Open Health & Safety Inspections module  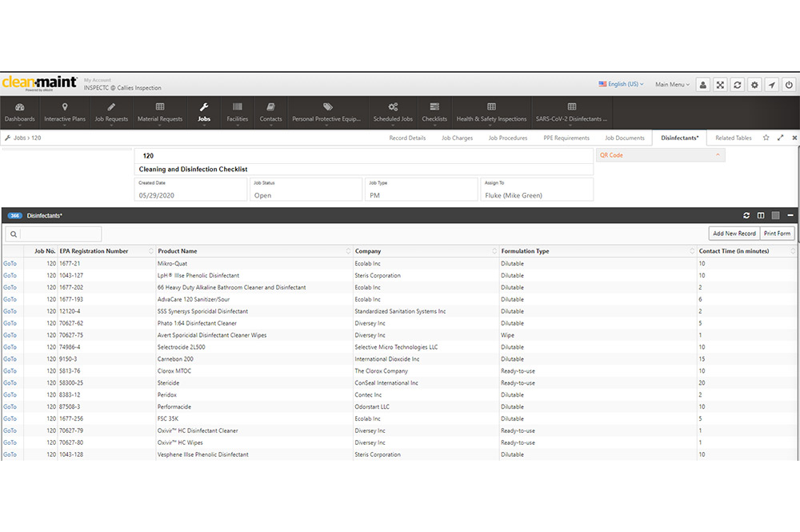click(x=491, y=112)
